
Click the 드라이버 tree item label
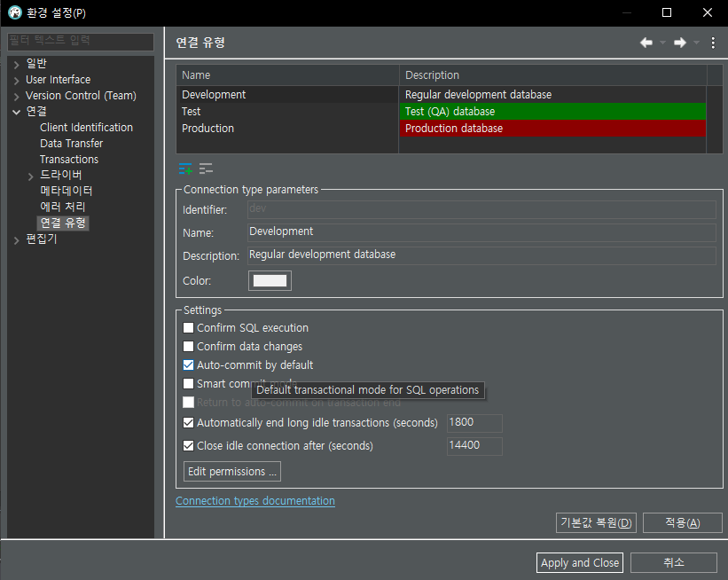point(61,175)
